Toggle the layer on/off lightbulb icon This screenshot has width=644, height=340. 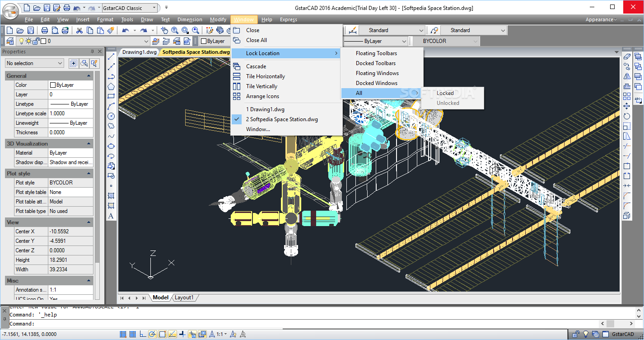pyautogui.click(x=21, y=41)
